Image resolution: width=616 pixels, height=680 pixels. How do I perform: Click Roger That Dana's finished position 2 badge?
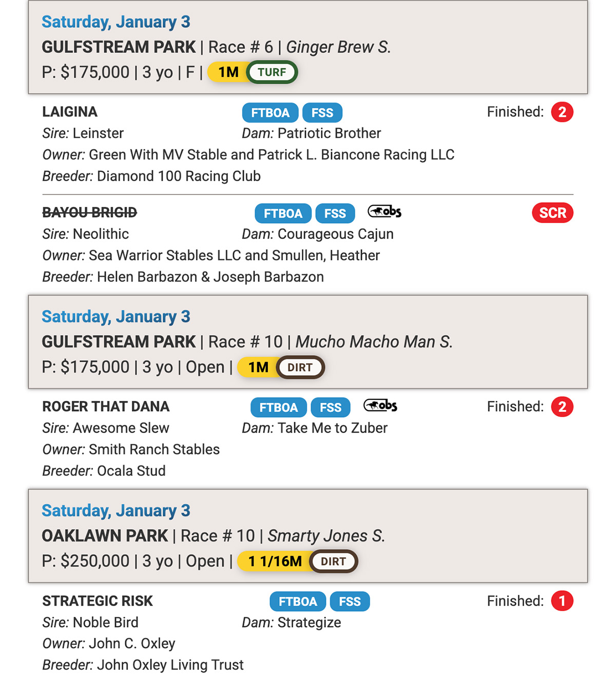(562, 407)
